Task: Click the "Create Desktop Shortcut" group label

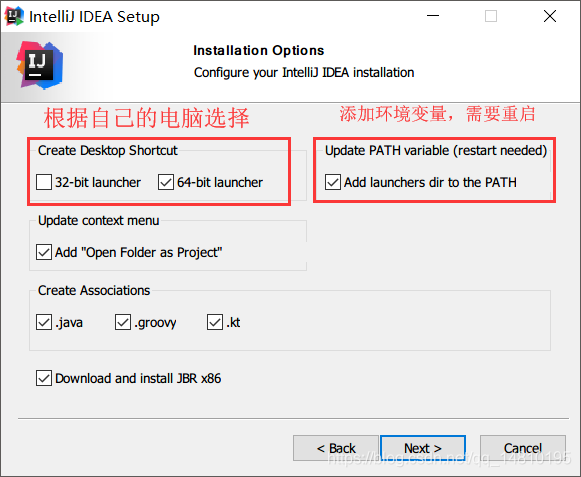Action: 108,150
